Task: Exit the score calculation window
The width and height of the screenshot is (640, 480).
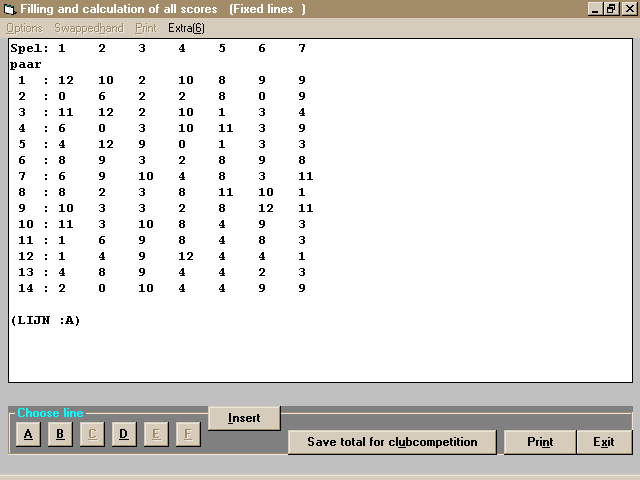Action: click(603, 442)
